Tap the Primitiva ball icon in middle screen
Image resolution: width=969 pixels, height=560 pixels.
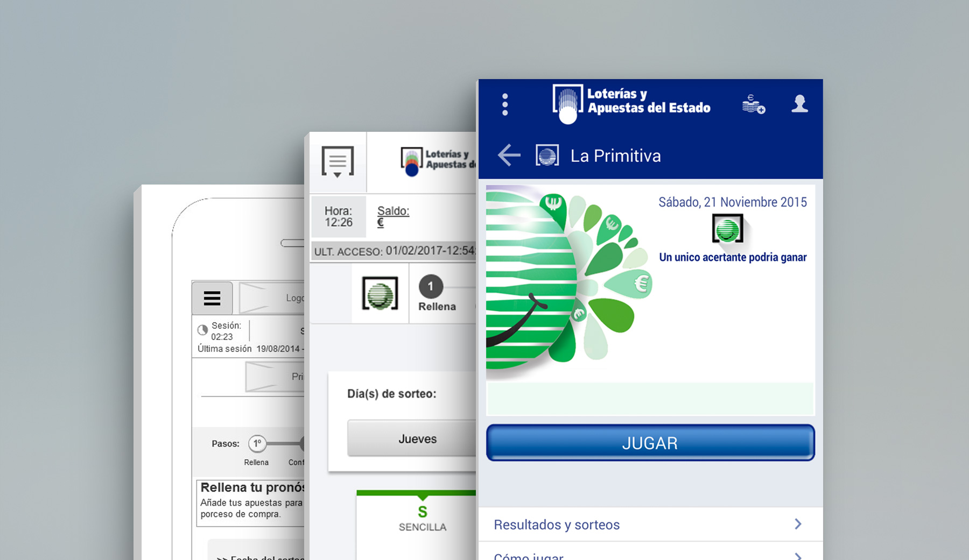point(380,293)
